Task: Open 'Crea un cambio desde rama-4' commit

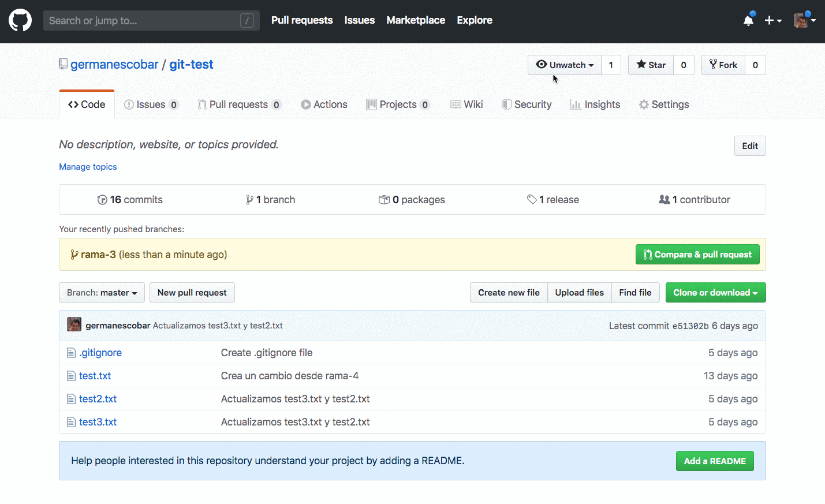Action: 290,376
